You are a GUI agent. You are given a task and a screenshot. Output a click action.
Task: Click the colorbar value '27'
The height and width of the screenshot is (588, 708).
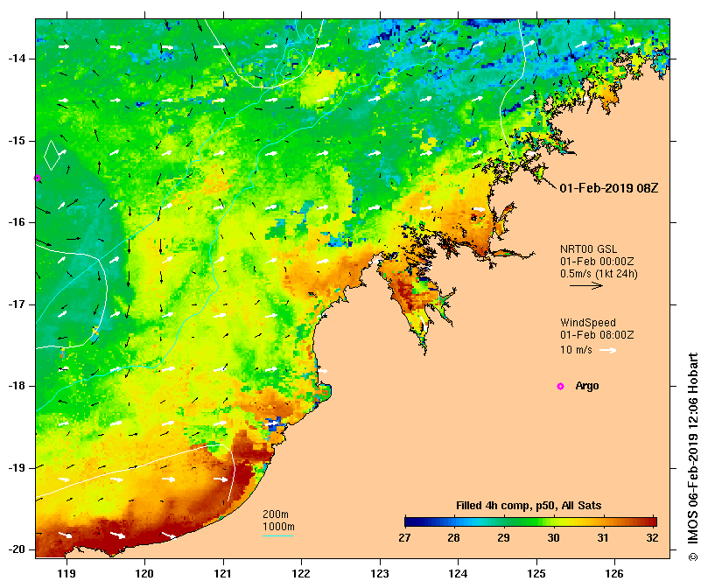pyautogui.click(x=404, y=538)
